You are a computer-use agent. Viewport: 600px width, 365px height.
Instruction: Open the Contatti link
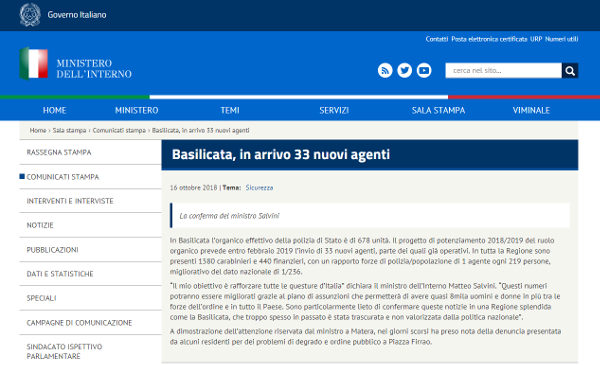(x=437, y=39)
